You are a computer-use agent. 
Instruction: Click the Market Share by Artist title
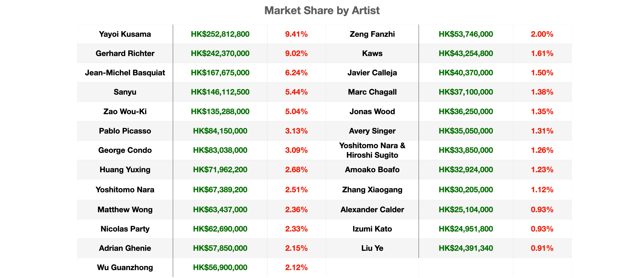(x=322, y=11)
